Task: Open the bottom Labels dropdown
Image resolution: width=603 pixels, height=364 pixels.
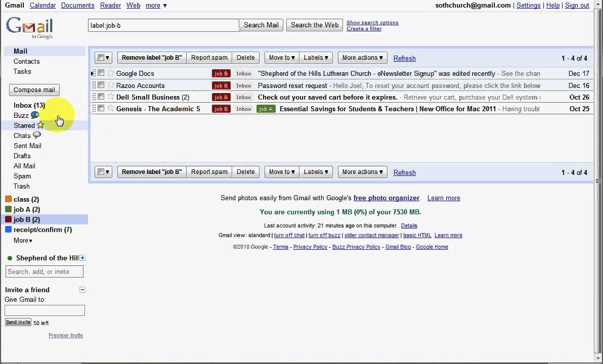Action: click(316, 172)
